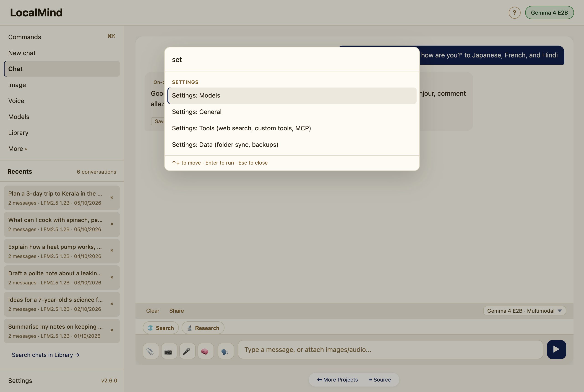Open the Gemma 4 E2B Multimodal model dropdown
Screen dimensions: 584x392
point(524,311)
